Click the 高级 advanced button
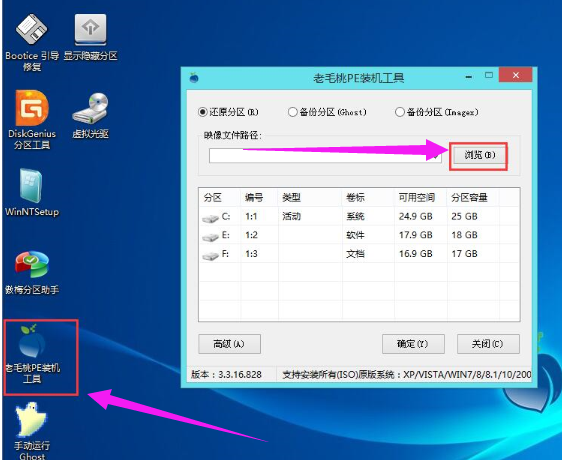562x460 pixels. pos(229,344)
